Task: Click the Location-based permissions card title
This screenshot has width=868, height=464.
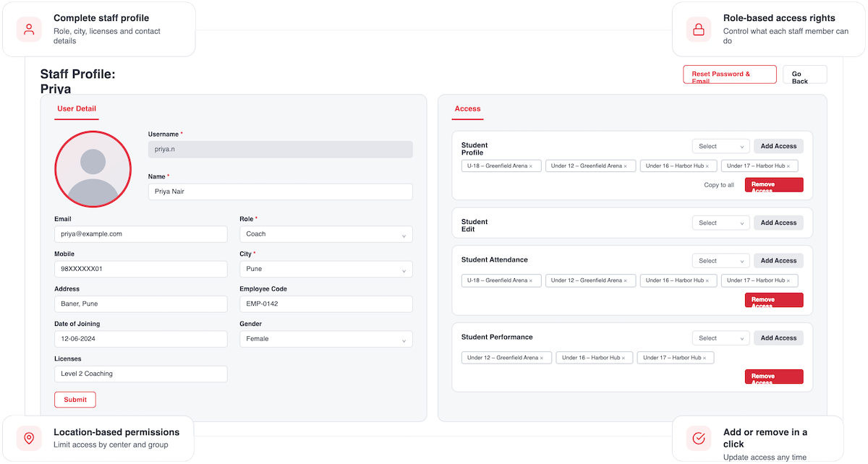Action: click(x=116, y=432)
